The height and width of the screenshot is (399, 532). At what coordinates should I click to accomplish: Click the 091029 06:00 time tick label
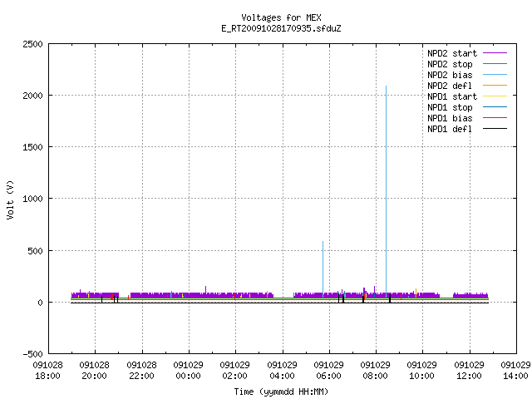pos(329,371)
